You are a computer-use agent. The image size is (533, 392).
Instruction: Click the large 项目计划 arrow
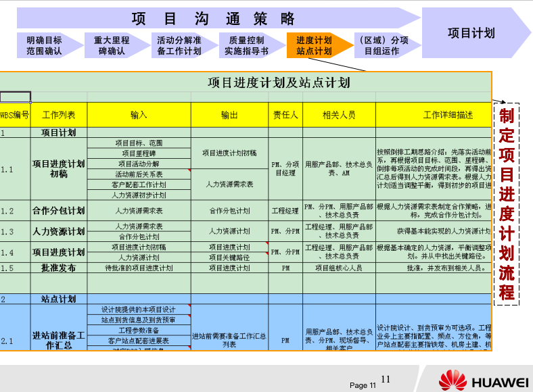476,33
